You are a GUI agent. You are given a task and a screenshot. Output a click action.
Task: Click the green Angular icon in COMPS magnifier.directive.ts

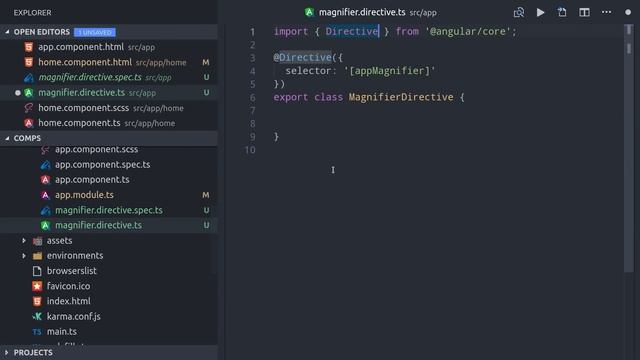click(x=45, y=225)
